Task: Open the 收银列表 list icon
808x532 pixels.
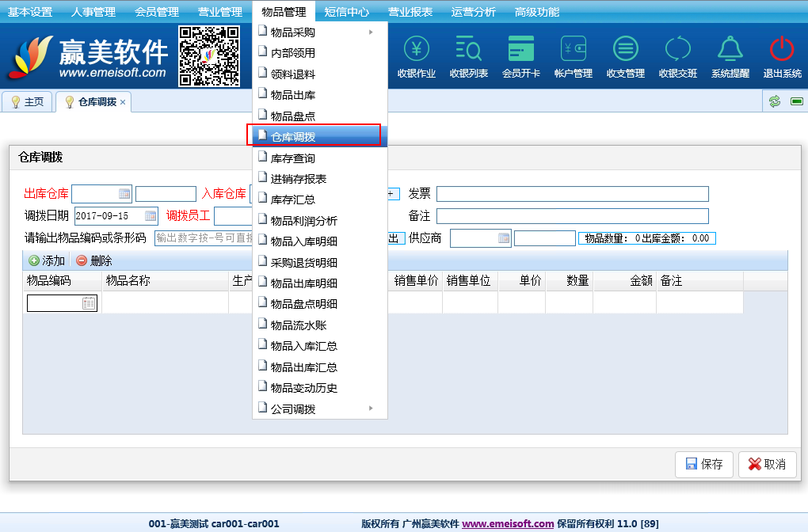Action: (x=468, y=50)
